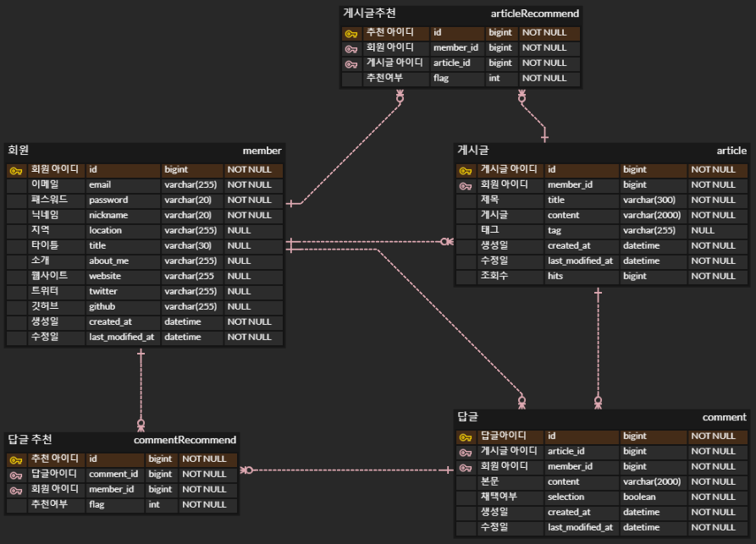
Task: Click the selection column in comment table
Action: click(566, 497)
